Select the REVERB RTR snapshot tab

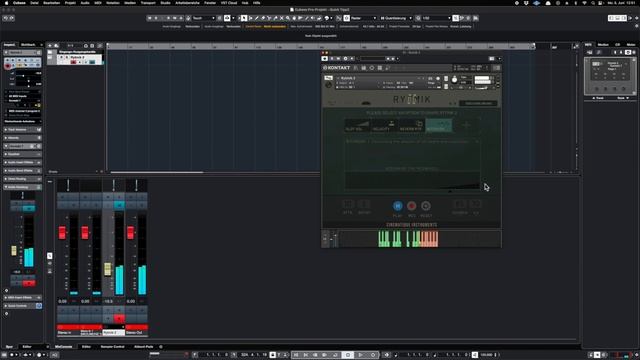[411, 125]
